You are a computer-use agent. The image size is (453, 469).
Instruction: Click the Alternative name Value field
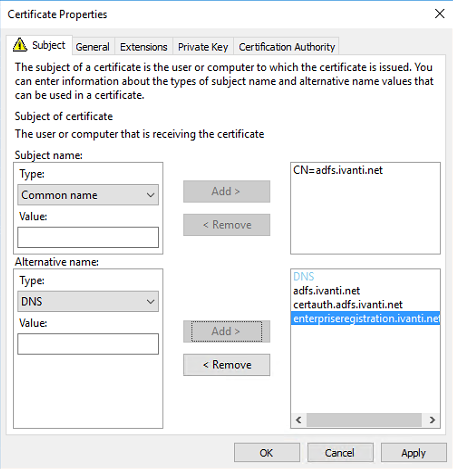click(x=88, y=344)
